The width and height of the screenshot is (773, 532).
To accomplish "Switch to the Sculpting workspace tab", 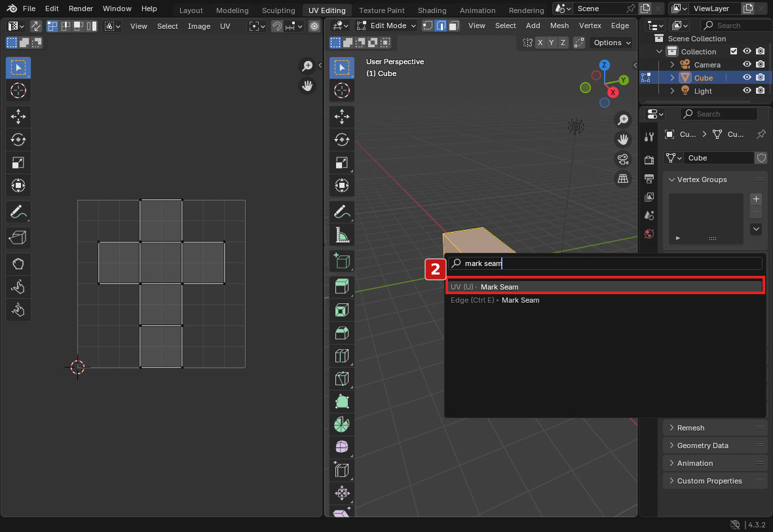I will point(278,10).
